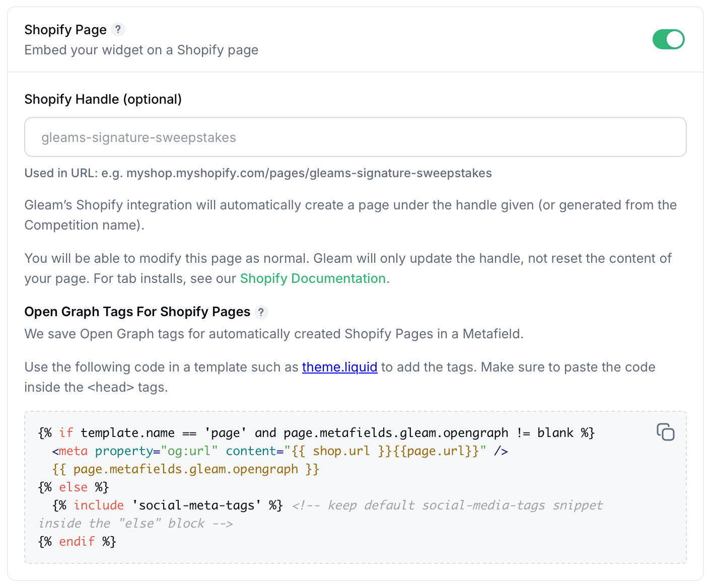Focus the gleams-signature-sweepstakes text box
The height and width of the screenshot is (588, 713).
(x=355, y=137)
